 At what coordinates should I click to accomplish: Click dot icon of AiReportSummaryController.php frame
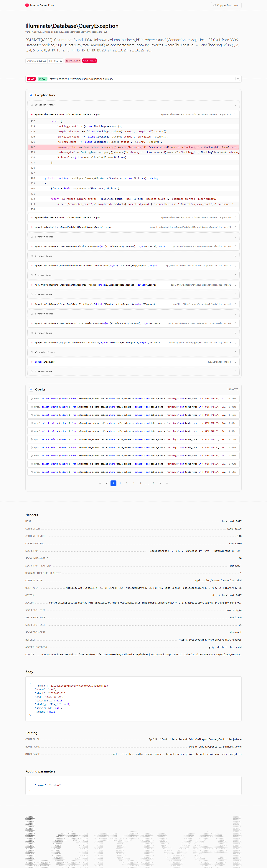point(32,227)
